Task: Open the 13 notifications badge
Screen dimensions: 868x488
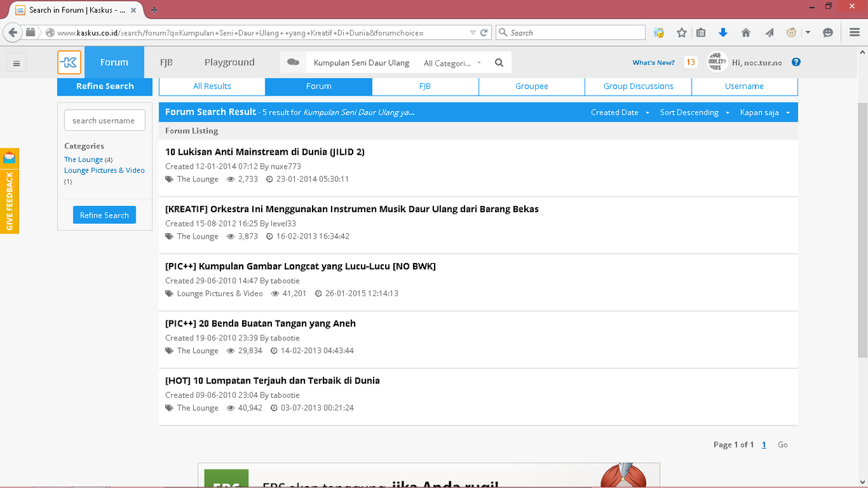Action: [x=690, y=62]
